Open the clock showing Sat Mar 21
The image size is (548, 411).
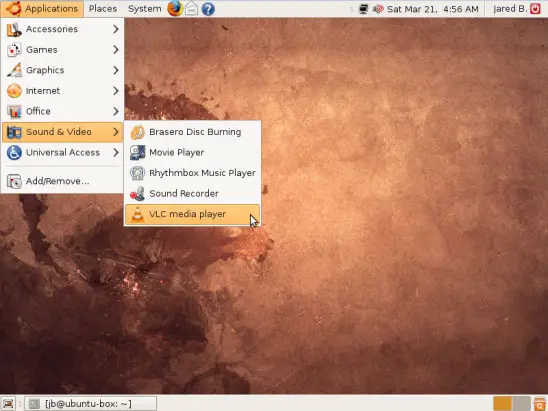pos(433,9)
